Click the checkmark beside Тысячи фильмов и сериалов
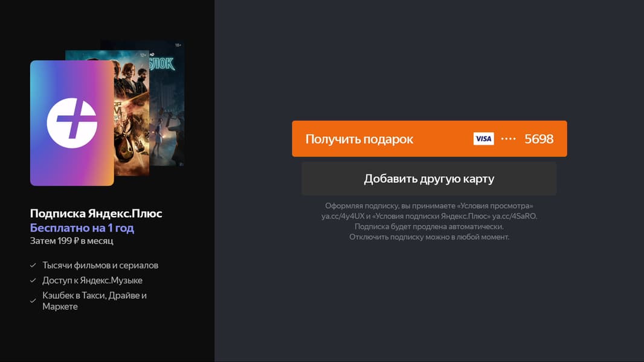Viewport: 644px width, 362px height. tap(33, 265)
